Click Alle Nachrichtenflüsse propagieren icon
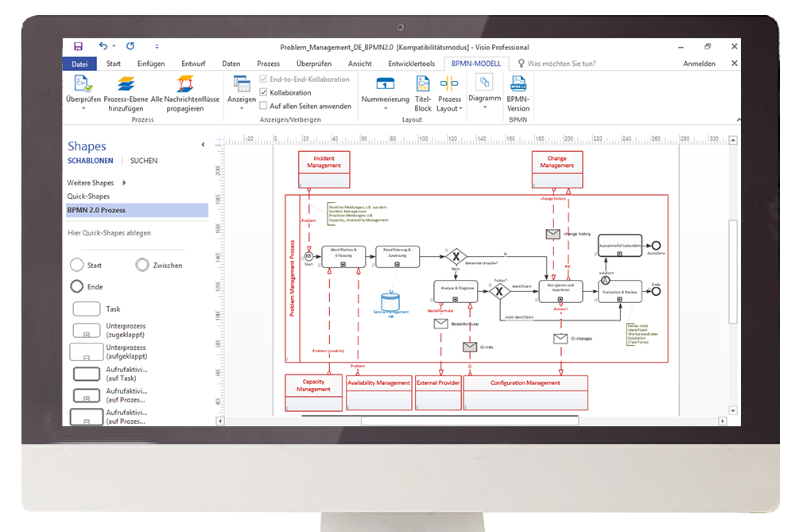Screen dimensions: 795x532 pyautogui.click(x=185, y=83)
